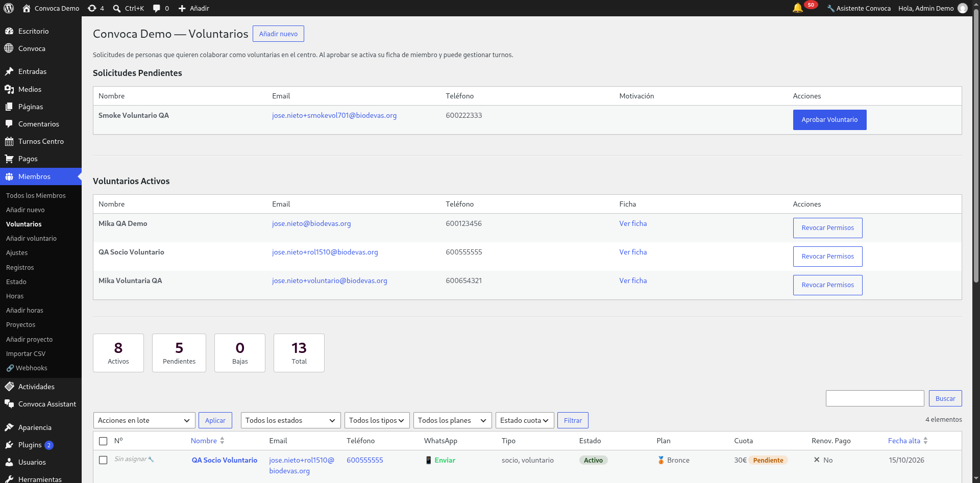The width and height of the screenshot is (980, 483).
Task: Open Ver ficha for Mika Voluntaria QA
Action: [x=633, y=281]
